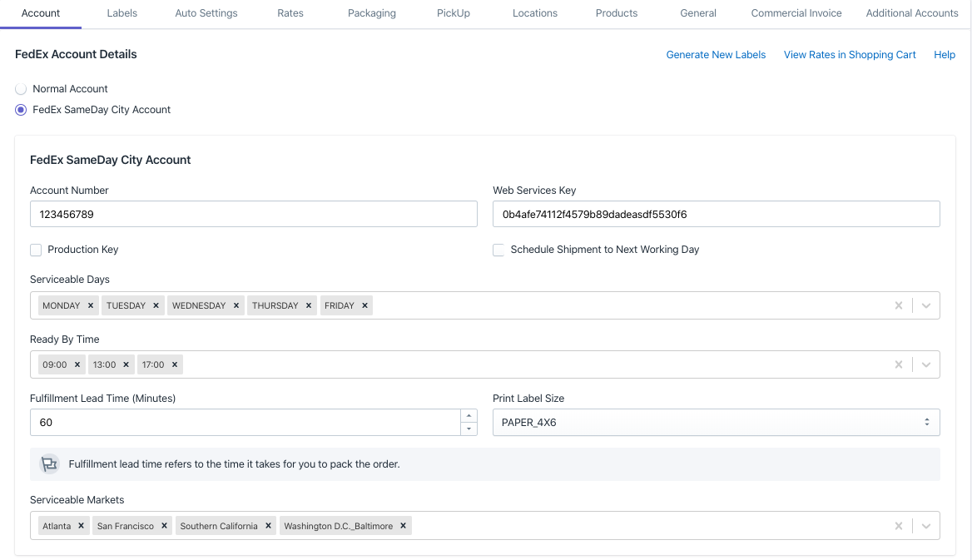This screenshot has height=560, width=972.
Task: Click the 13:00 tag label
Action: tap(104, 364)
